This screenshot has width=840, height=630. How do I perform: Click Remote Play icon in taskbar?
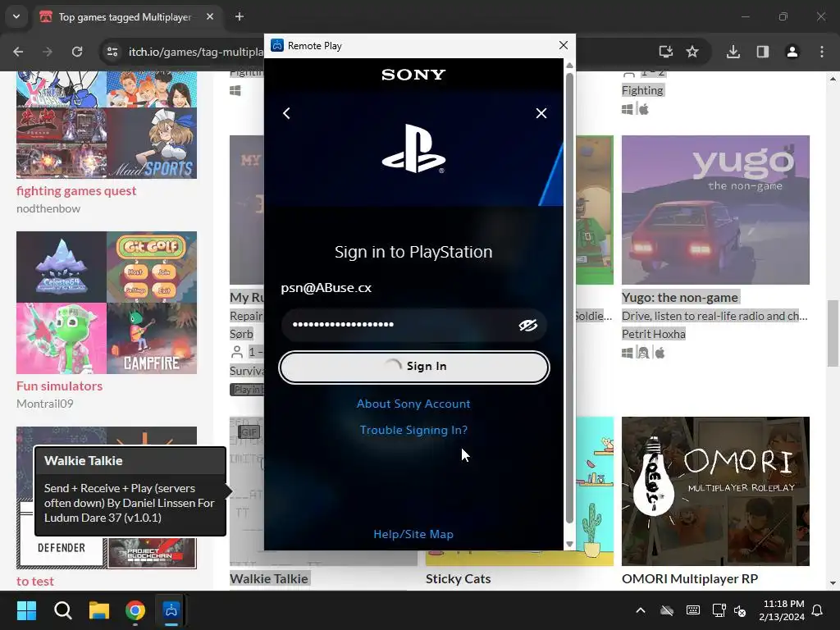click(x=171, y=610)
